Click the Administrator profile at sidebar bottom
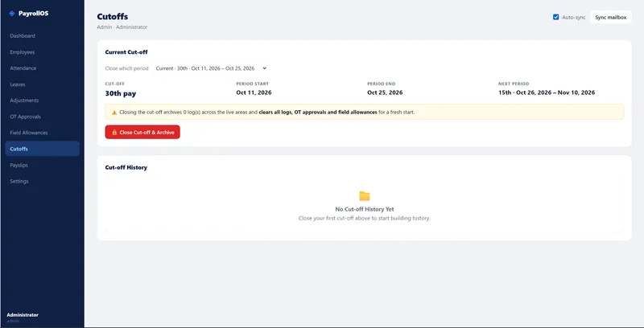This screenshot has width=644, height=328. click(x=23, y=318)
